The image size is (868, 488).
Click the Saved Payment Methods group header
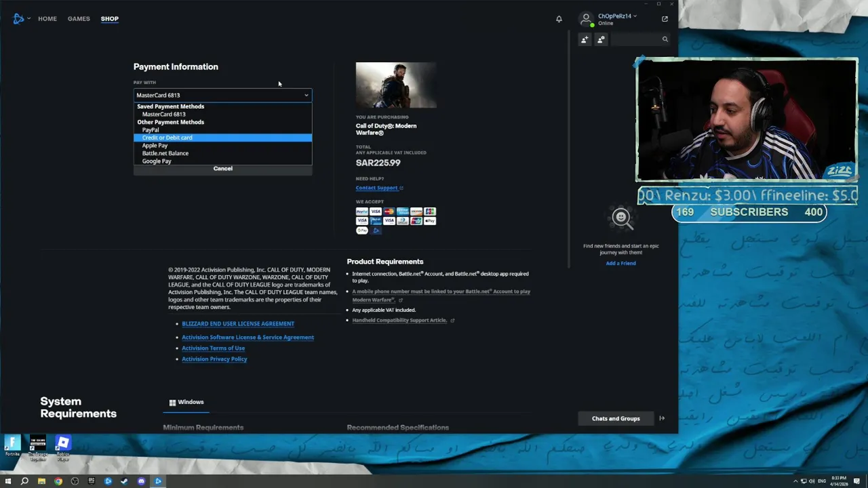pos(170,106)
